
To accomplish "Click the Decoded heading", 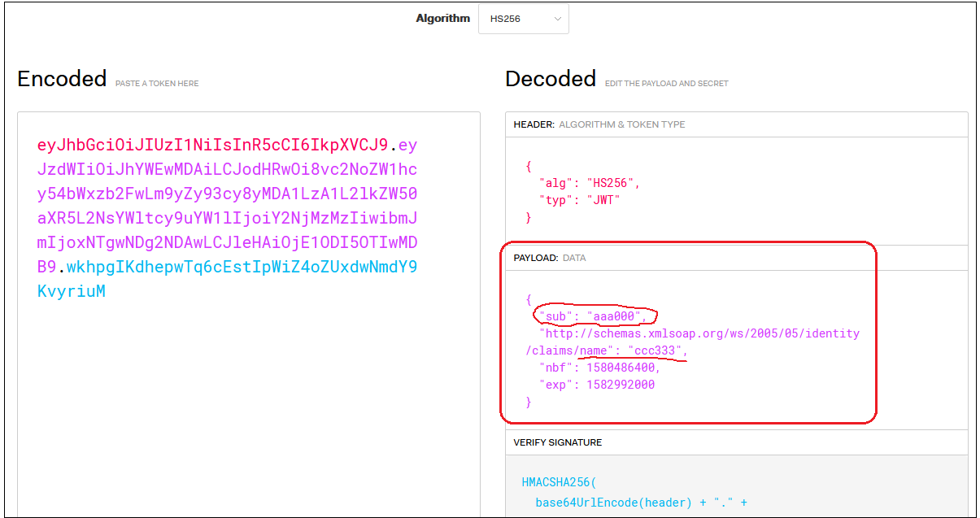I will click(x=551, y=79).
